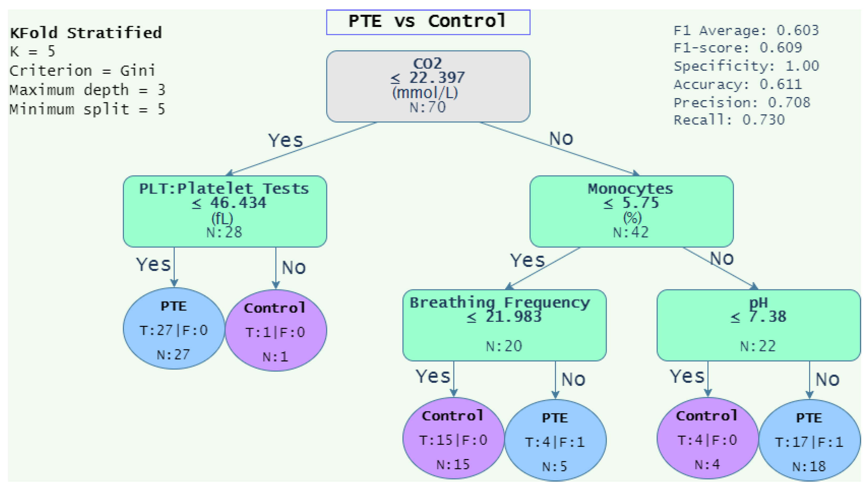
Task: Select the PLT:Platelet Tests node
Action: click(x=225, y=211)
